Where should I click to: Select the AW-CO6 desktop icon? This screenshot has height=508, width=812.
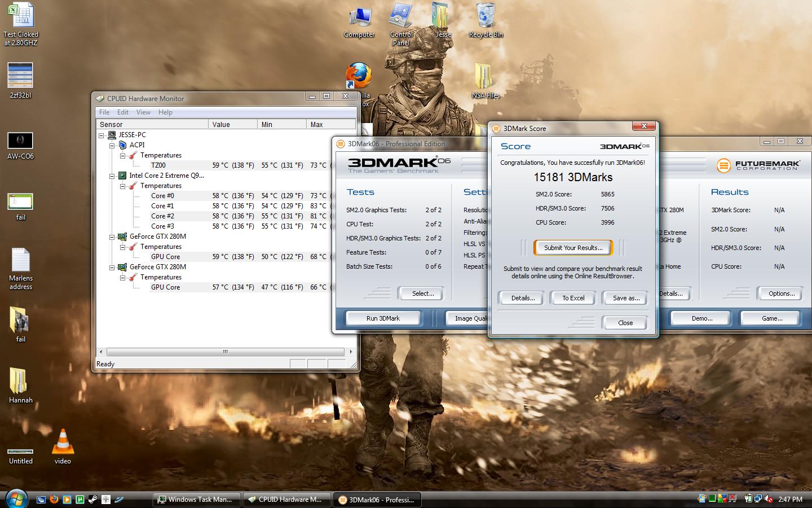[20, 146]
